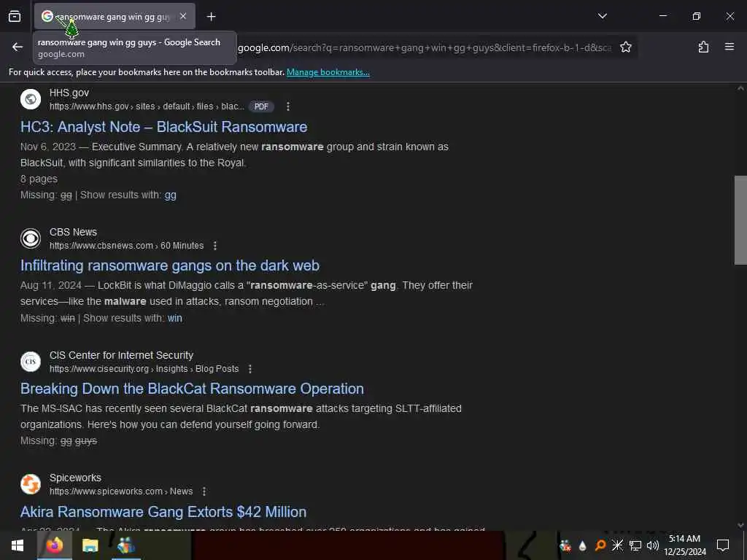
Task: Click the '8 pages' text
Action: (39, 179)
